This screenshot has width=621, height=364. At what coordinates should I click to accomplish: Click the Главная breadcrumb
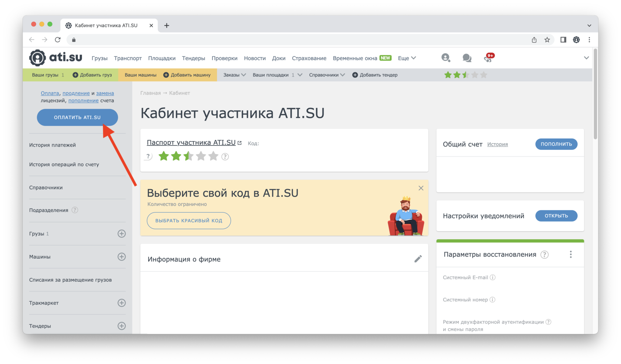(150, 93)
